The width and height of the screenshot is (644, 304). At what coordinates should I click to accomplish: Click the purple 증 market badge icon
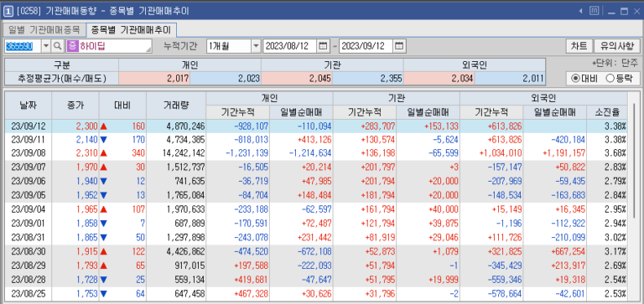click(72, 46)
